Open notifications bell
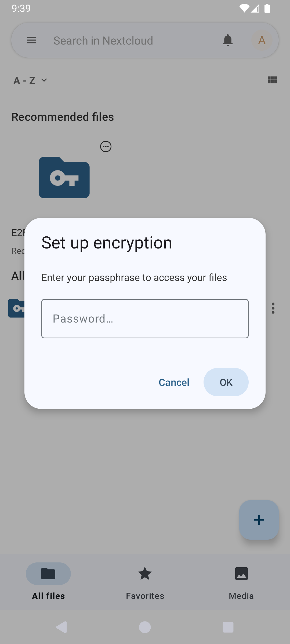The height and width of the screenshot is (644, 290). [x=228, y=41]
